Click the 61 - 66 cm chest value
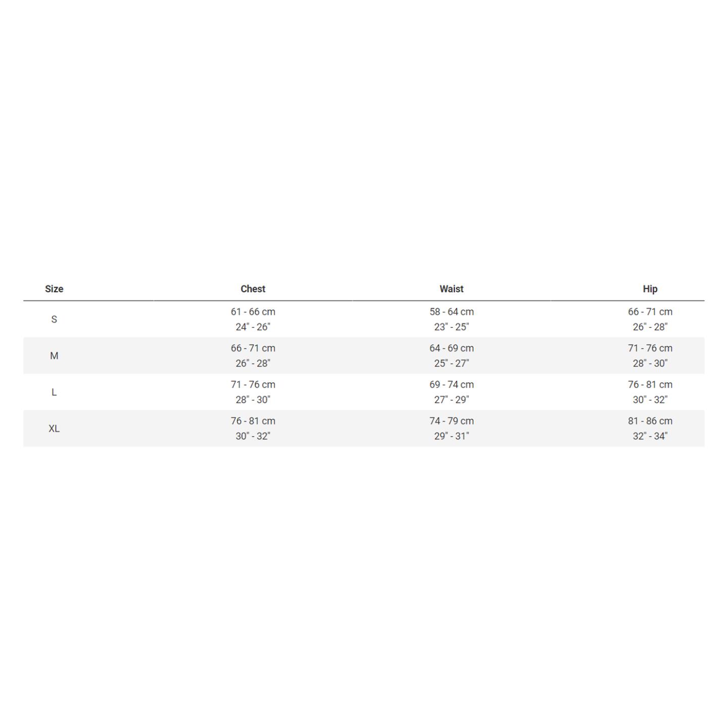This screenshot has width=728, height=728. coord(253,311)
